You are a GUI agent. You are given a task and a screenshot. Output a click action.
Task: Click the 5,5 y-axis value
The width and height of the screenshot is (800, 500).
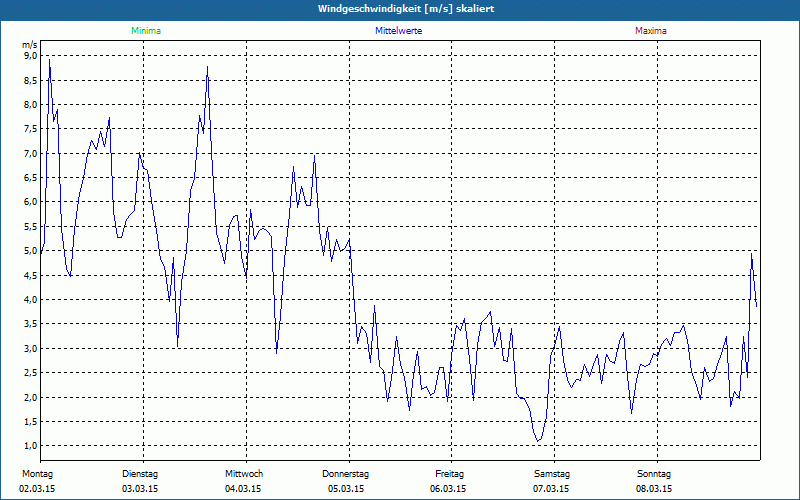coord(31,227)
